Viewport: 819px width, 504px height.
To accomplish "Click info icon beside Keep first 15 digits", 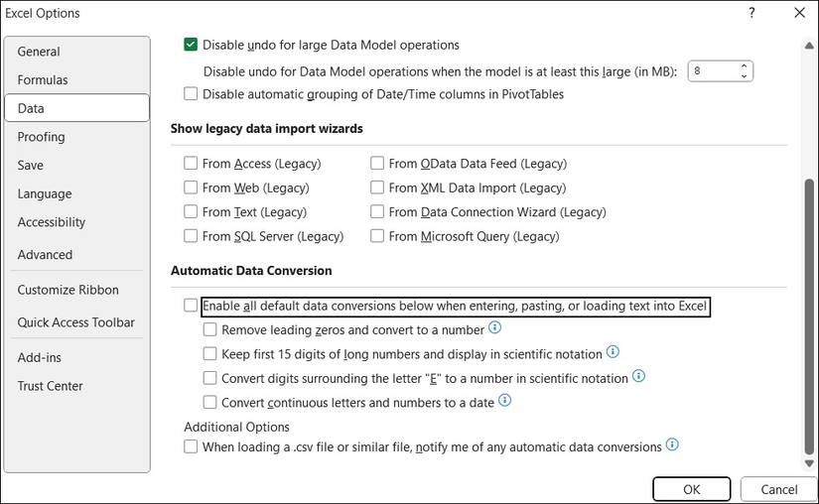I will coord(613,352).
